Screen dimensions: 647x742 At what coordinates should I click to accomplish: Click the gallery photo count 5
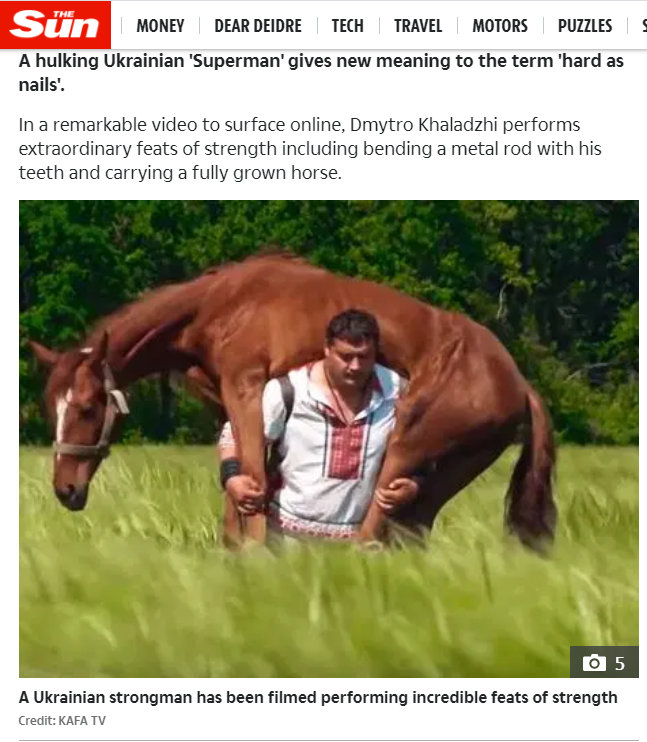click(620, 663)
